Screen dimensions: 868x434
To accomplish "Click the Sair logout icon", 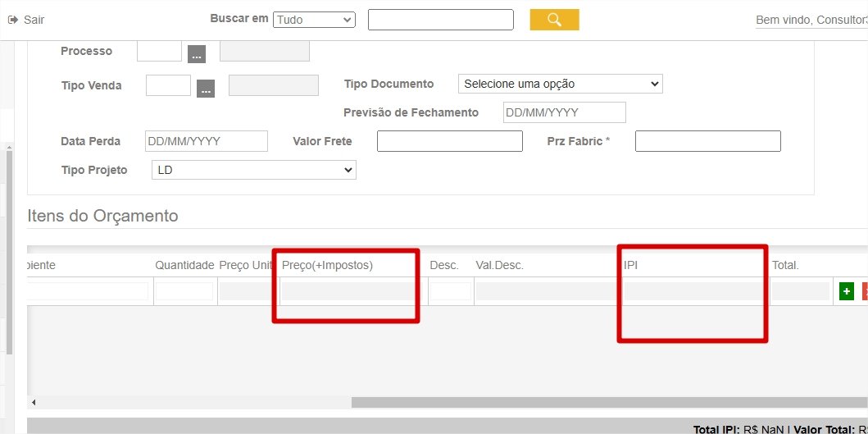I will (13, 20).
